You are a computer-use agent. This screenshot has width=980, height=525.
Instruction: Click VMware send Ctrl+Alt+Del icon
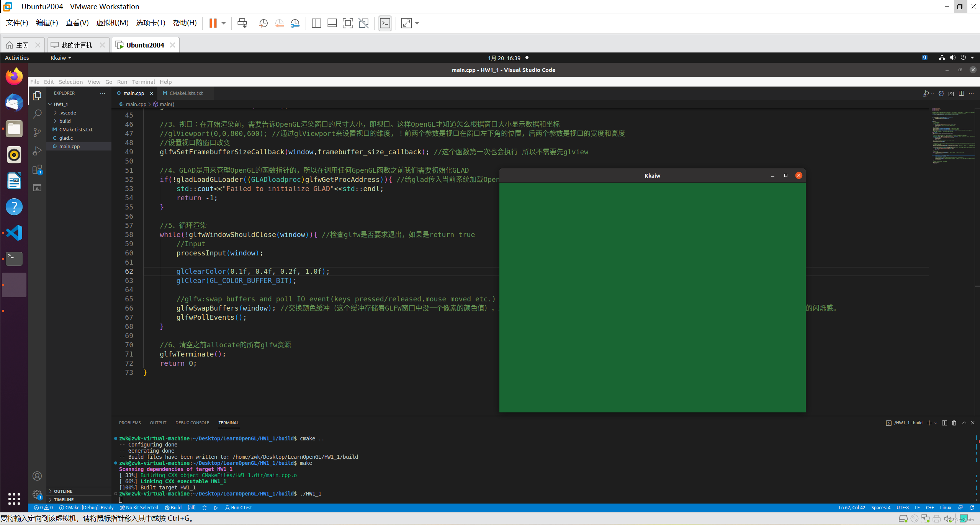[242, 23]
